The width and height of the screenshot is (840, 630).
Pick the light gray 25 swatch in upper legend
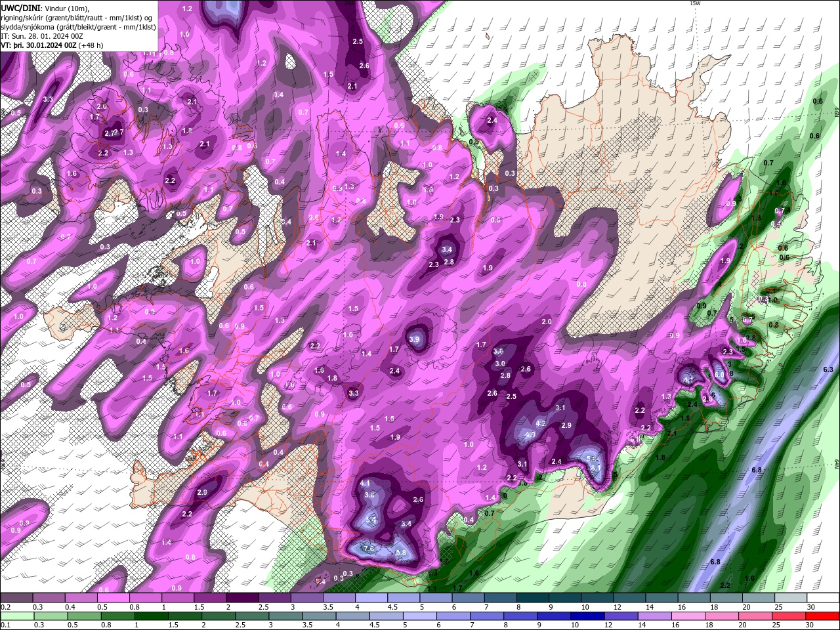point(791,598)
